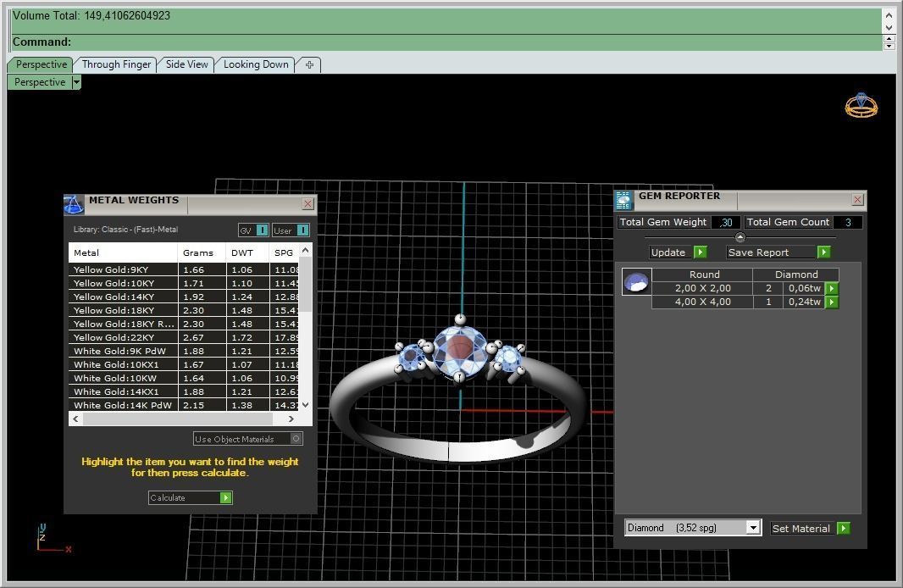Click the Metal column header
Image resolution: width=903 pixels, height=588 pixels.
point(123,252)
